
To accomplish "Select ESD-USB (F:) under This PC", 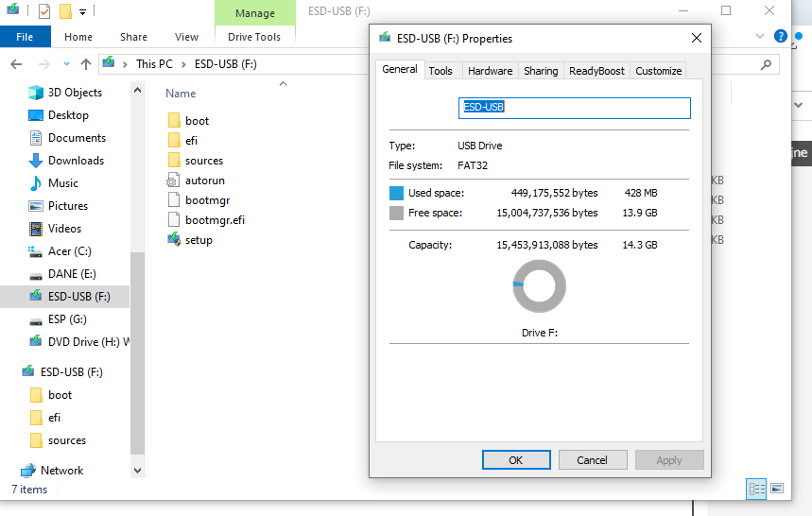I will pos(64,297).
